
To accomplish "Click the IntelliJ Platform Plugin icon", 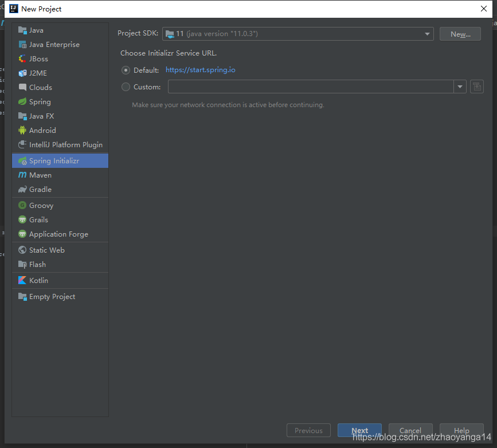I will 22,145.
